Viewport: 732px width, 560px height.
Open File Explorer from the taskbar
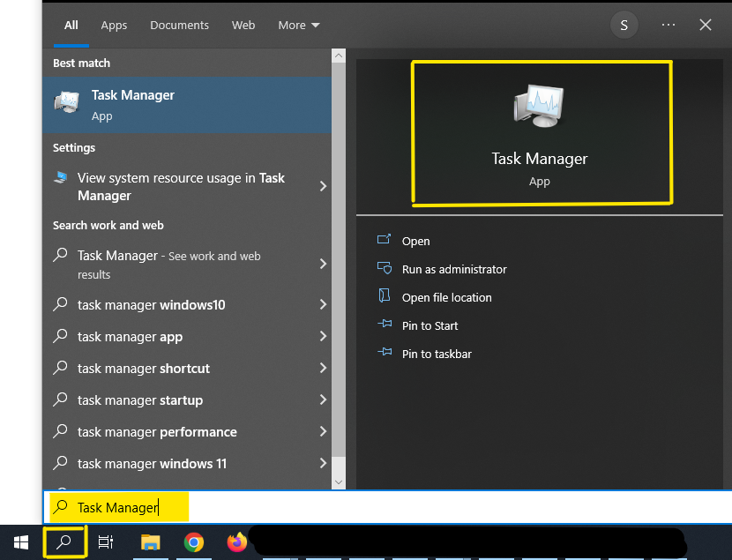click(x=150, y=542)
